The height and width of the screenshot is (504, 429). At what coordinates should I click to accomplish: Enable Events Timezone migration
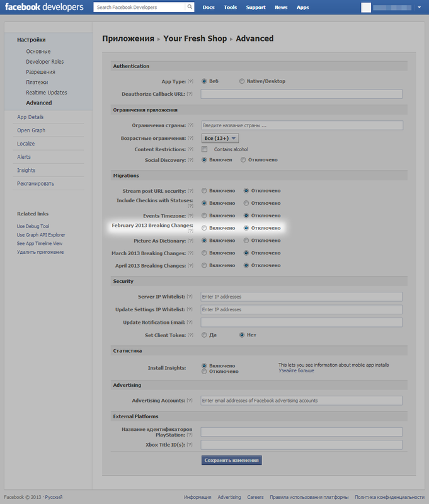[x=204, y=215]
